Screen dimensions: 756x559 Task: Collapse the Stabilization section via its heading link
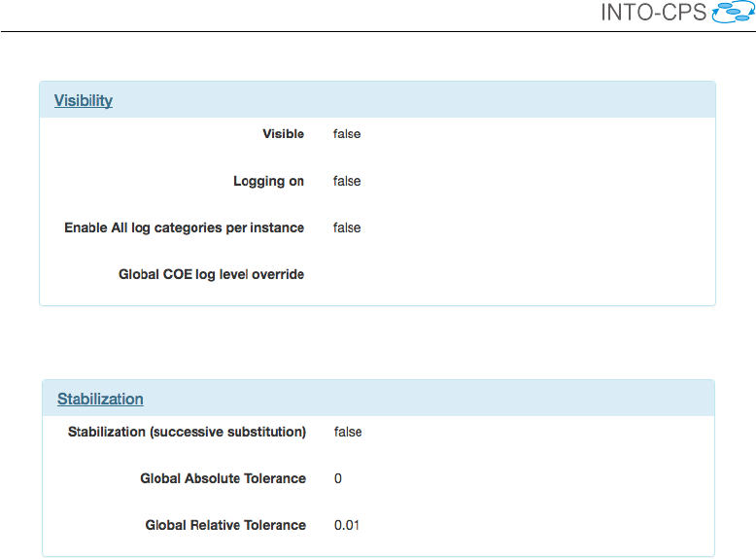[100, 399]
